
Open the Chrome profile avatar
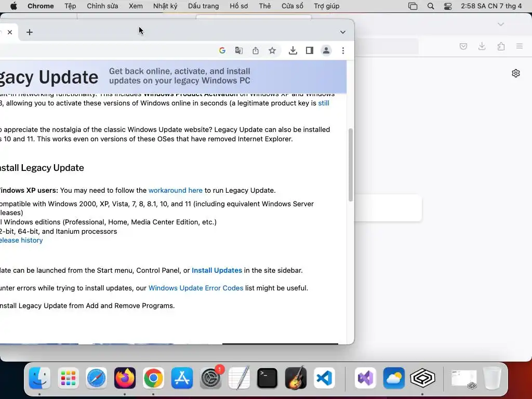tap(326, 50)
